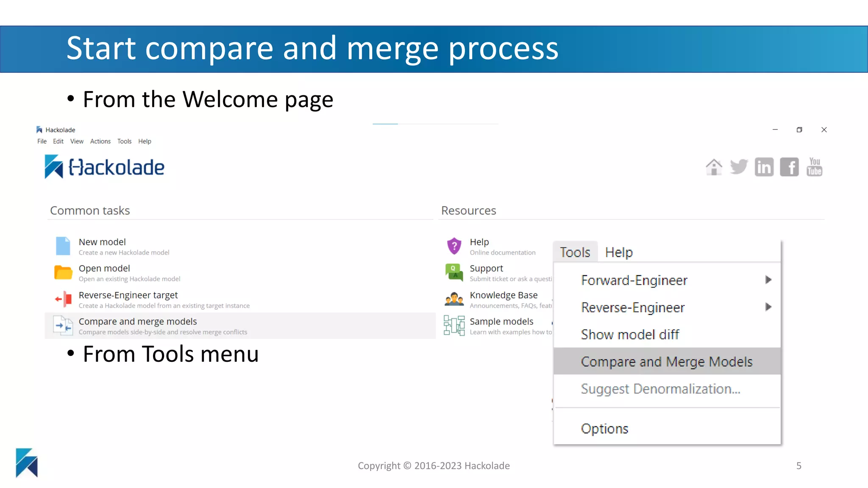Minimize the Hackolade window
Viewport: 868px width, 488px height.
[x=775, y=130]
